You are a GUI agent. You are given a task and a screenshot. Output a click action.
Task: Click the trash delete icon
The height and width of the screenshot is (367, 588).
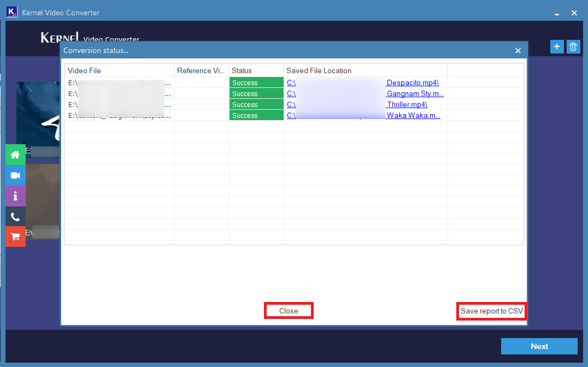click(573, 47)
